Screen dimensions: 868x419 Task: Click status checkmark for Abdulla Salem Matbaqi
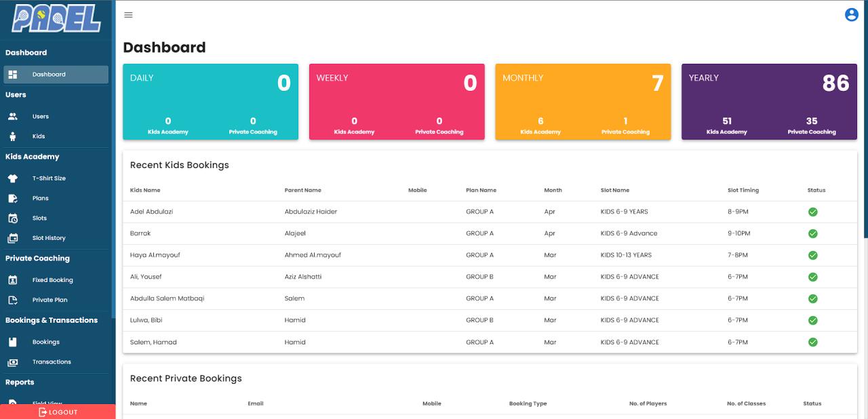point(812,299)
